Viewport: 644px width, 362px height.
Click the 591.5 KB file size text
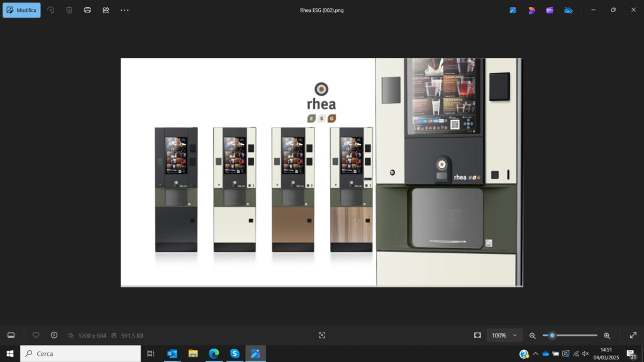[x=132, y=336]
